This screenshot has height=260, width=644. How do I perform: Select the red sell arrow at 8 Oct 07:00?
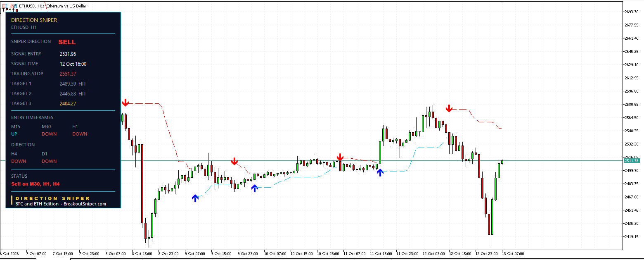pyautogui.click(x=125, y=103)
